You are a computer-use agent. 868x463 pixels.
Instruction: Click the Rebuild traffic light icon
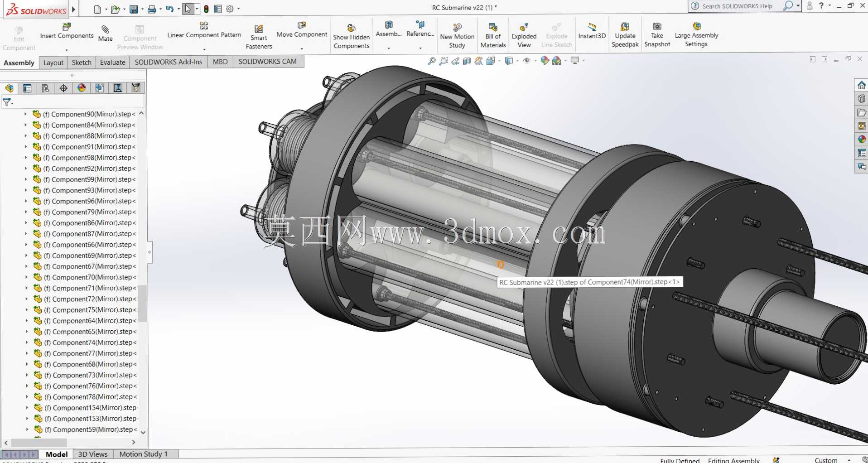pyautogui.click(x=206, y=9)
